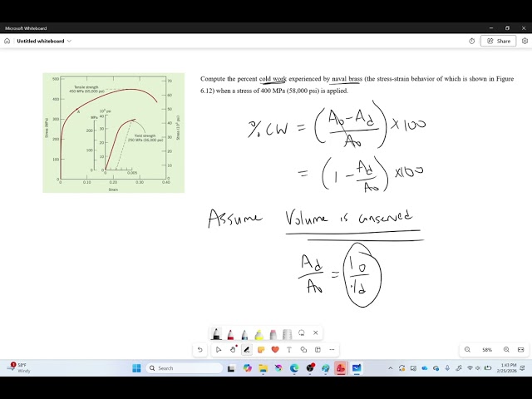
Task: Click the microphone tray icon
Action: click(x=447, y=368)
